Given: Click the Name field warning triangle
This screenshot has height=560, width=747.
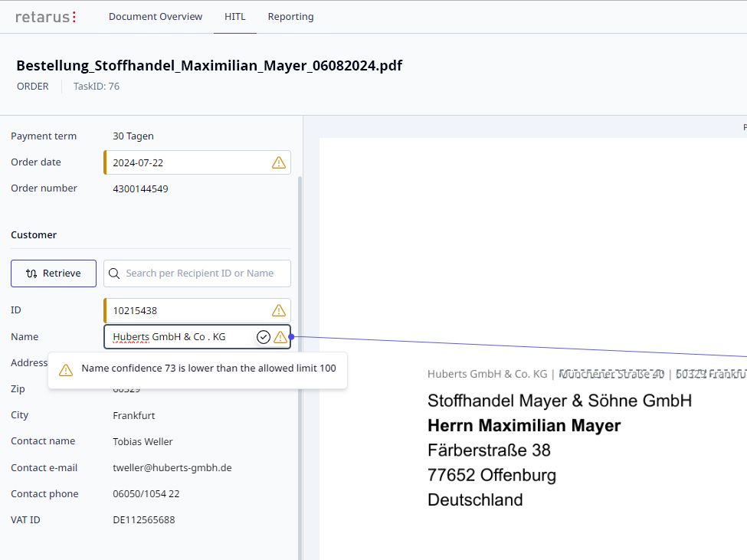Looking at the screenshot, I should pyautogui.click(x=280, y=337).
